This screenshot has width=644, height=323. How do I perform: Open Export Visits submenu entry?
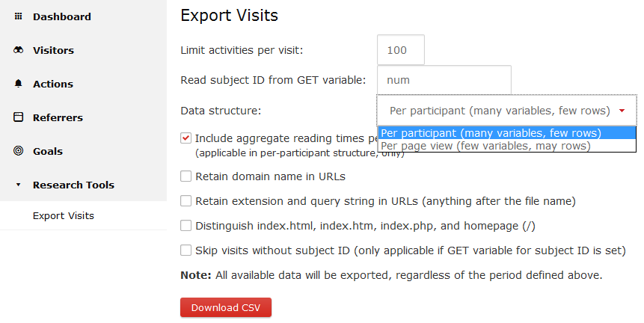(x=64, y=215)
